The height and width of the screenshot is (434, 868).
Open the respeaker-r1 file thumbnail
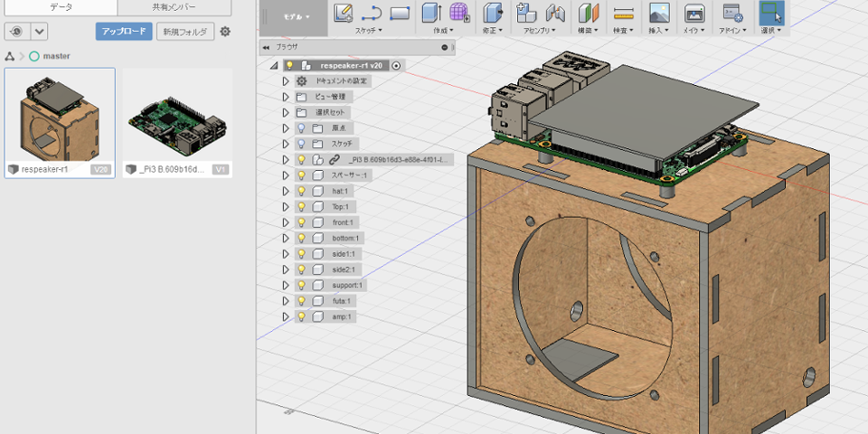pyautogui.click(x=60, y=117)
